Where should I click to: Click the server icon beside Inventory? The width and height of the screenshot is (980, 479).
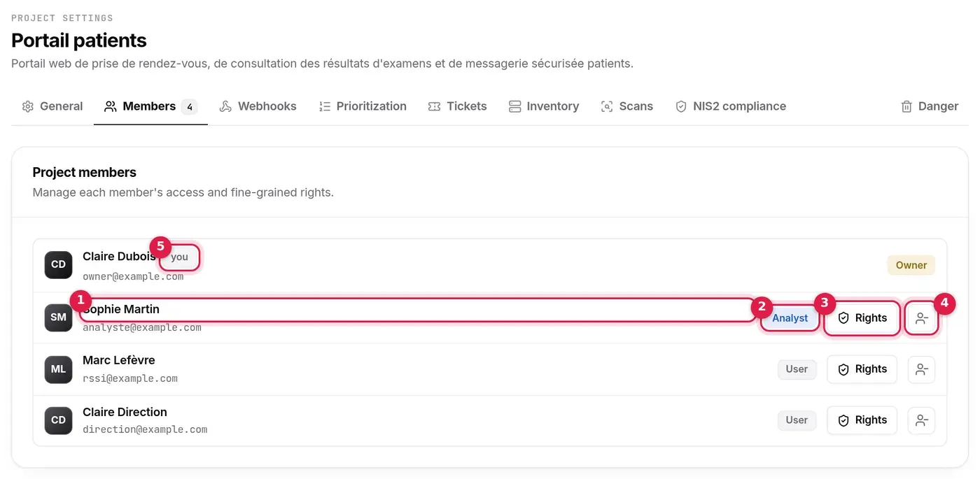515,106
